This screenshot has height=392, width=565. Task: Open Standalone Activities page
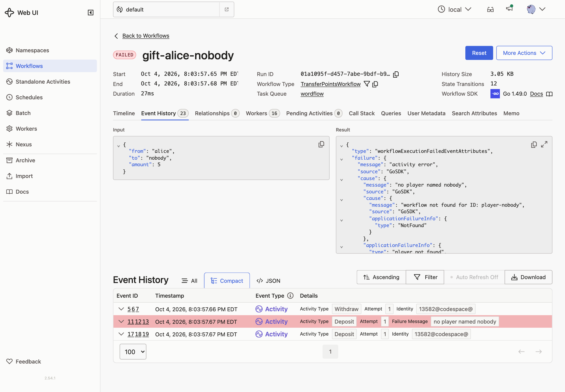click(x=50, y=82)
